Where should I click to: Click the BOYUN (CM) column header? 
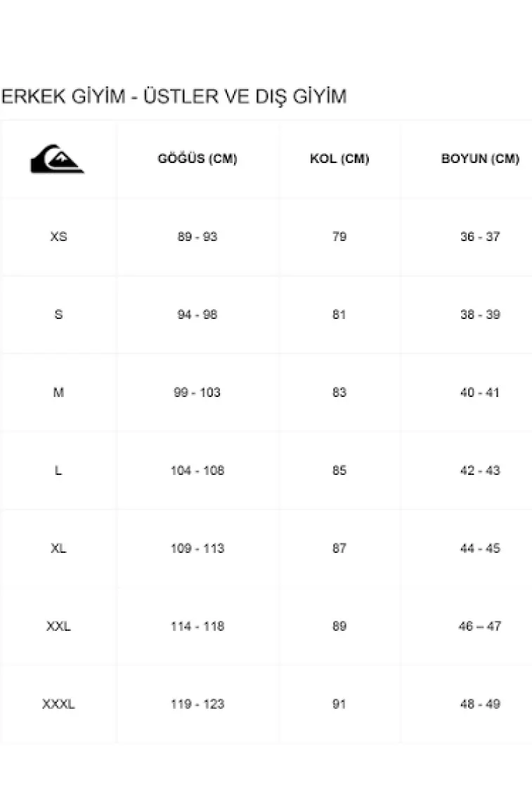480,159
